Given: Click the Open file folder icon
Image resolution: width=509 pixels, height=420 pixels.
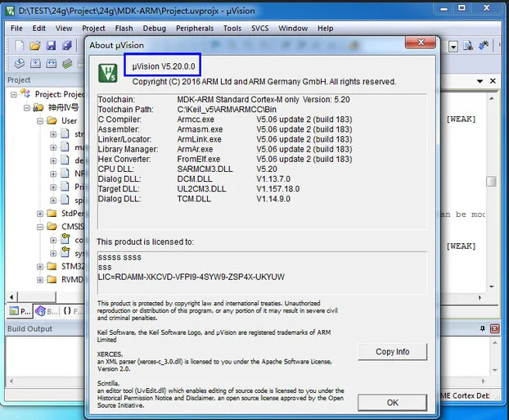Looking at the screenshot, I should pos(35,46).
